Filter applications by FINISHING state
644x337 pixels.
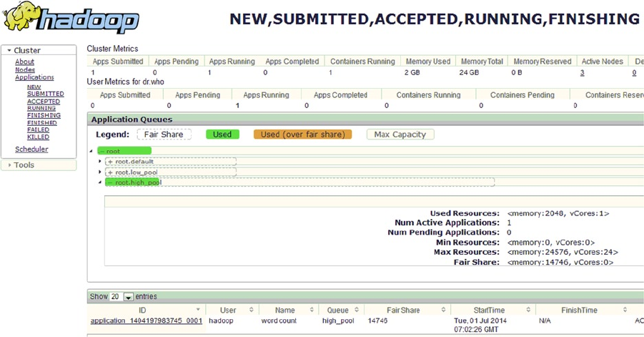[x=44, y=115]
